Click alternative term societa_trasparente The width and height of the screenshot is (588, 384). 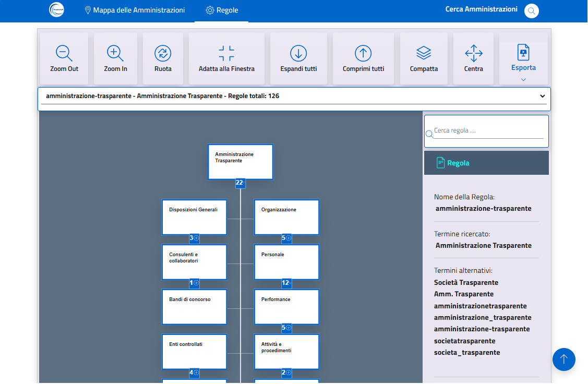(467, 353)
